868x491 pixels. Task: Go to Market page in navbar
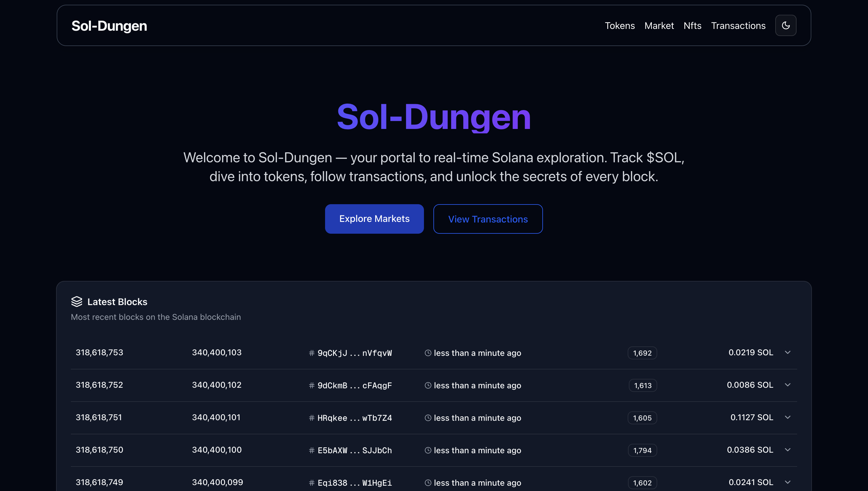pyautogui.click(x=659, y=26)
